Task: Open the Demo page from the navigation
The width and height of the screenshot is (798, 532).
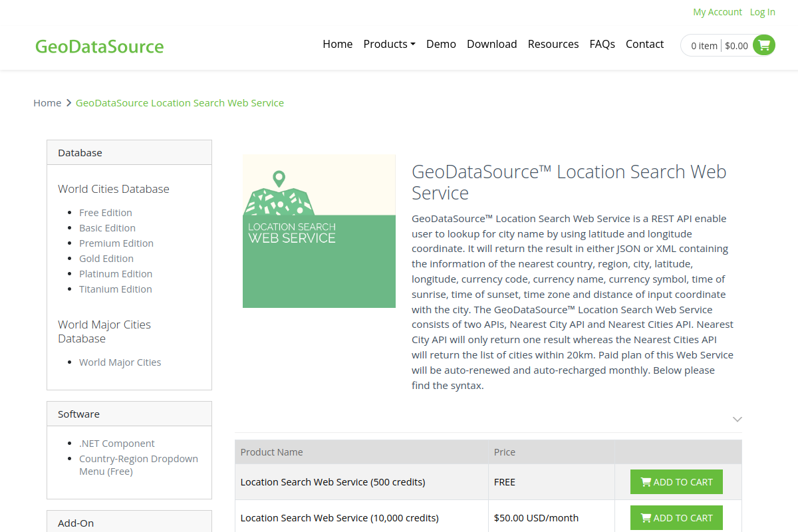Action: tap(441, 44)
